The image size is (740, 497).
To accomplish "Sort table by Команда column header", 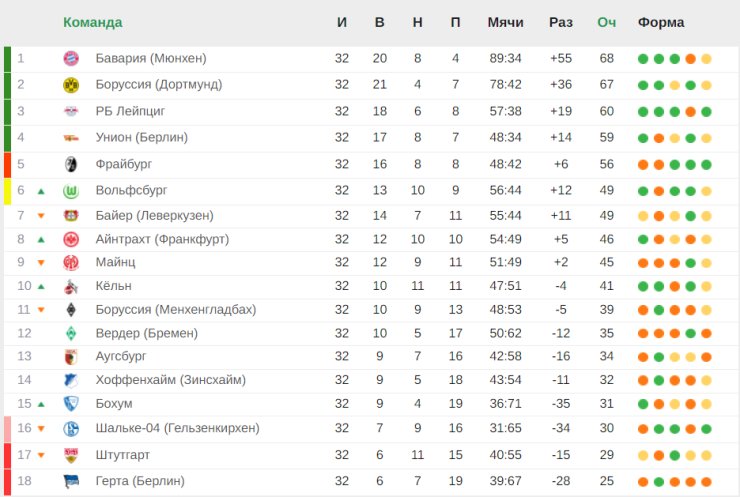I will point(92,22).
